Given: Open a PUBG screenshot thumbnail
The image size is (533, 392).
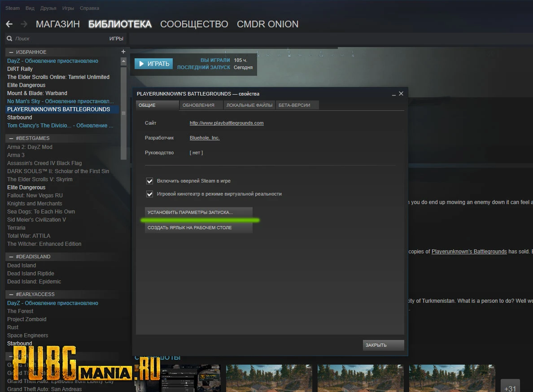Looking at the screenshot, I should pos(269,379).
